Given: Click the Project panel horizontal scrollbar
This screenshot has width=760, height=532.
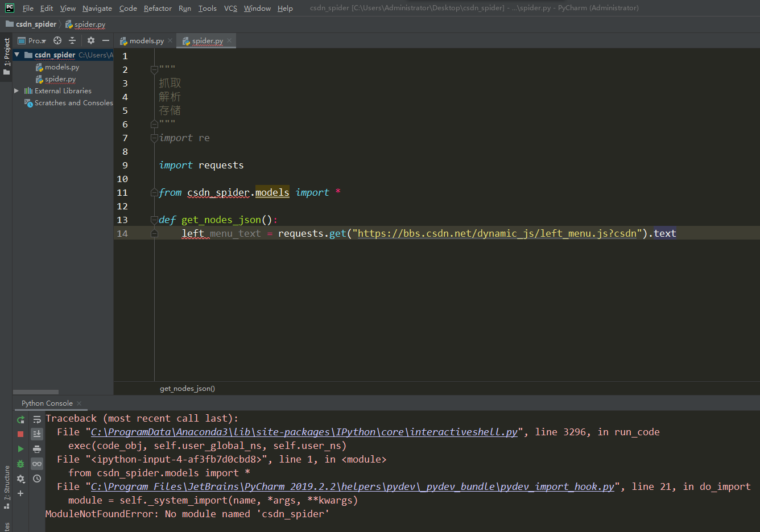Looking at the screenshot, I should click(x=35, y=392).
